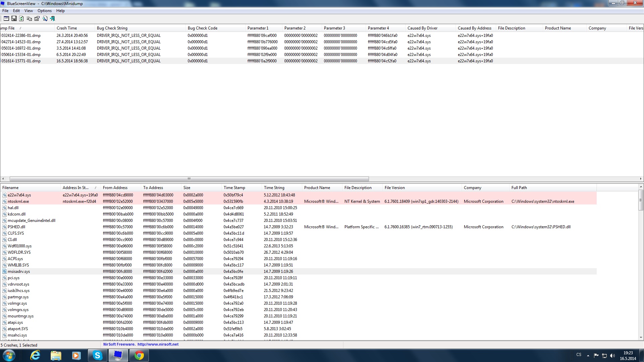Image resolution: width=644 pixels, height=362 pixels.
Task: Click the Copy Selected Items icon
Action: pos(29,19)
